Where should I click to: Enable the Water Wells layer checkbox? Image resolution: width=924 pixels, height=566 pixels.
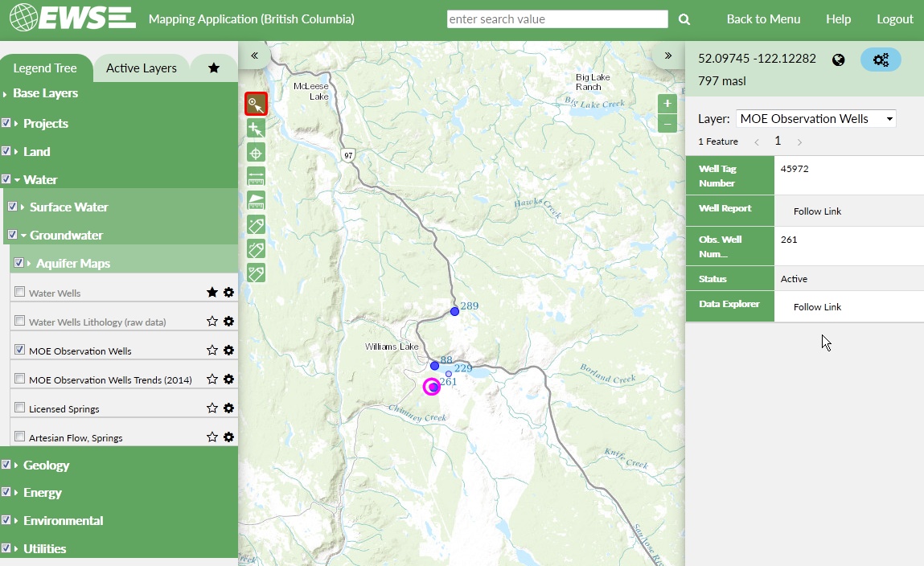coord(19,292)
